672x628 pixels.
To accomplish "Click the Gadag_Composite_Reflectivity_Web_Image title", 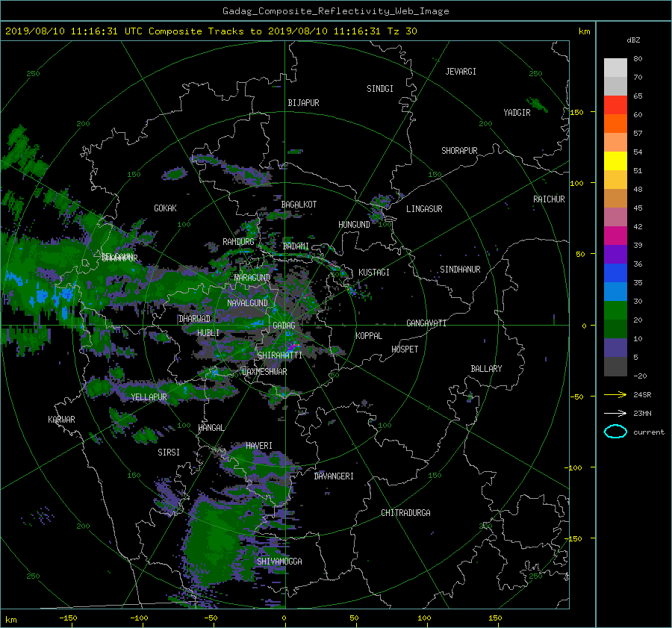I will tap(335, 11).
